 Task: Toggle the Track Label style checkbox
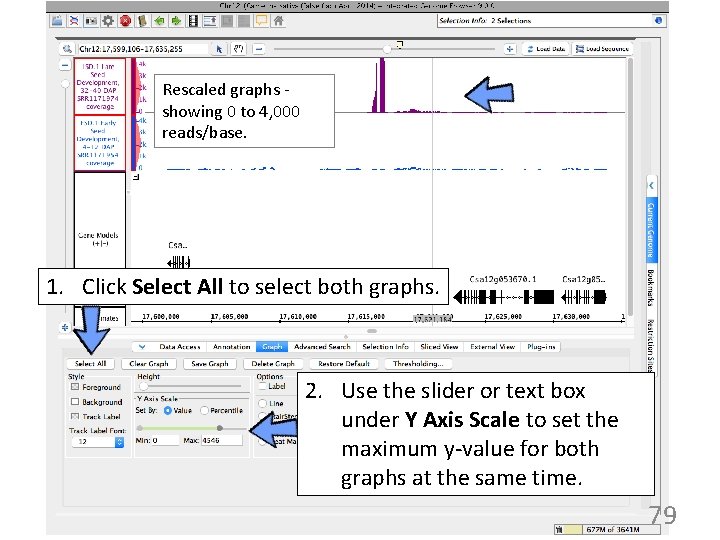click(x=75, y=416)
